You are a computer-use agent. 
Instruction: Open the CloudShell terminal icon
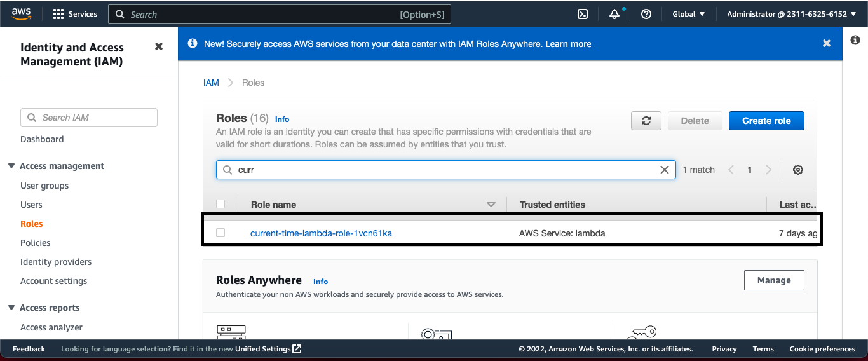click(583, 14)
